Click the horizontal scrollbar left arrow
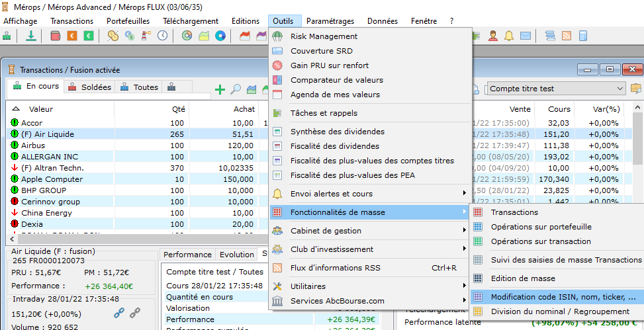This screenshot has height=330, width=644. tap(12, 239)
